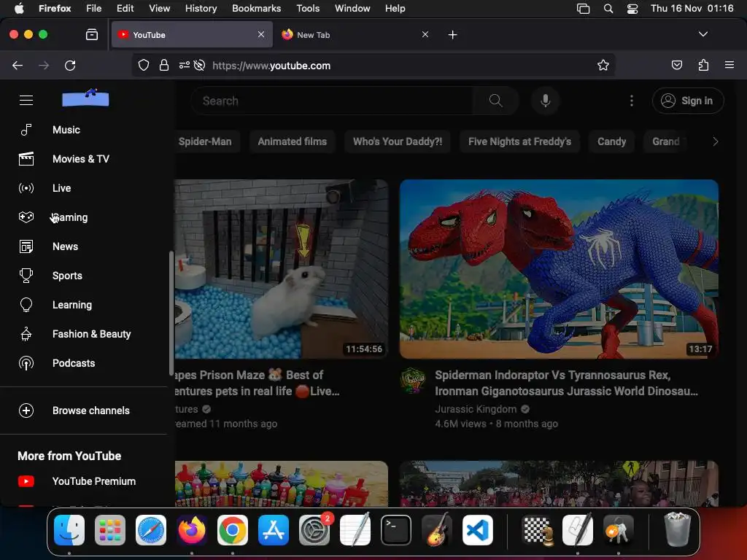Viewport: 747px width, 560px height.
Task: Click the YouTube search magnifier button
Action: click(495, 101)
